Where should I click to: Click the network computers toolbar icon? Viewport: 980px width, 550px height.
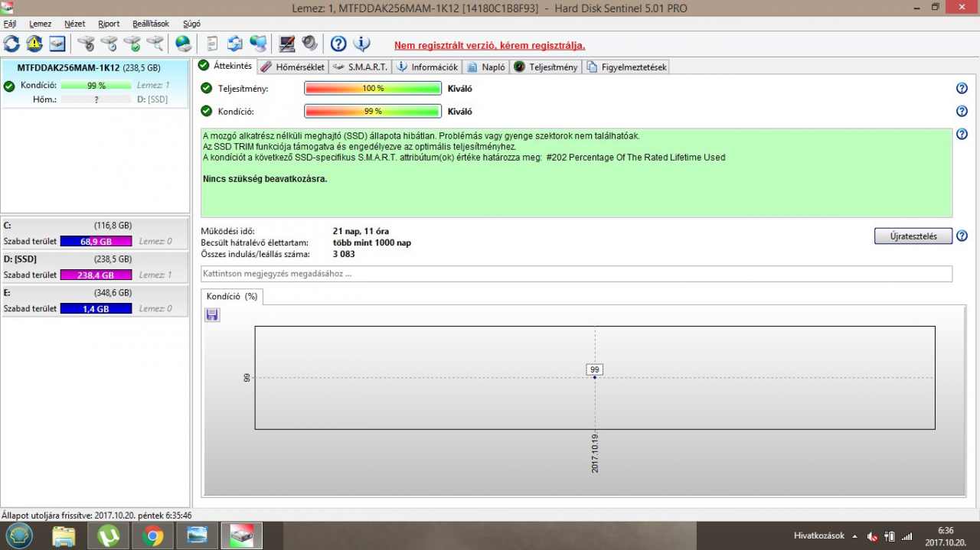click(x=259, y=44)
